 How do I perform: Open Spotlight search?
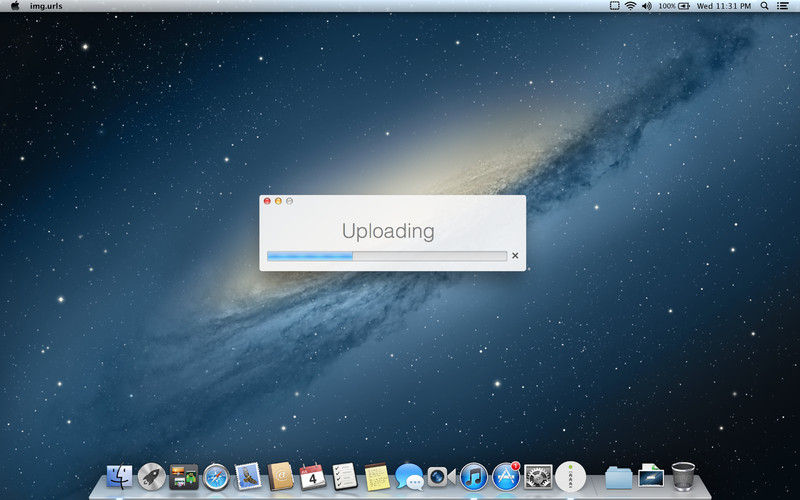point(764,6)
